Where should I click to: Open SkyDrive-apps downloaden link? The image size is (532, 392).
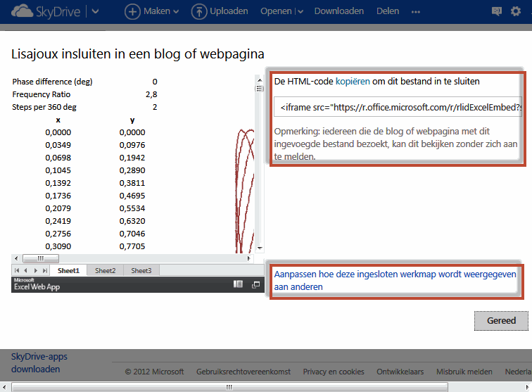point(39,363)
